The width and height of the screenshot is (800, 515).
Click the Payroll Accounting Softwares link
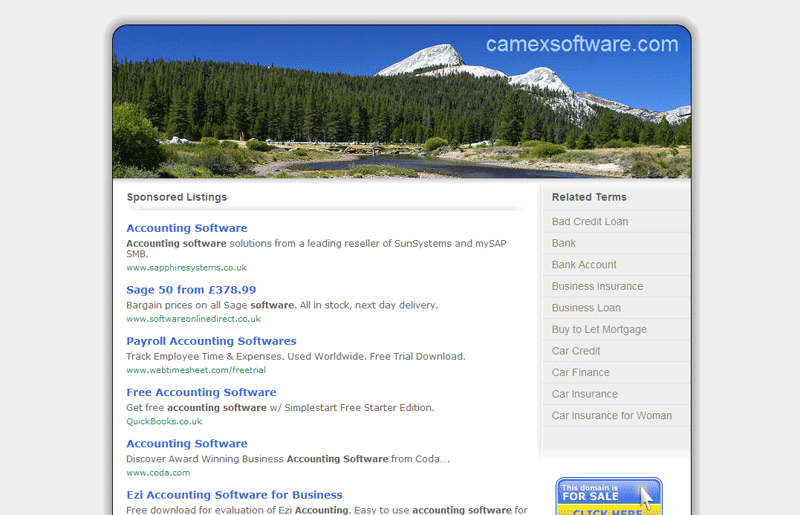211,341
